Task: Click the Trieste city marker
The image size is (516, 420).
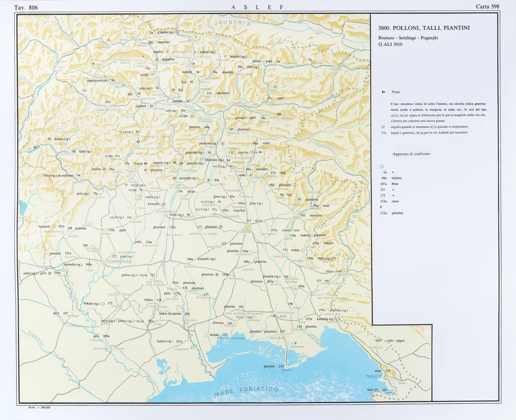Action: click(387, 376)
